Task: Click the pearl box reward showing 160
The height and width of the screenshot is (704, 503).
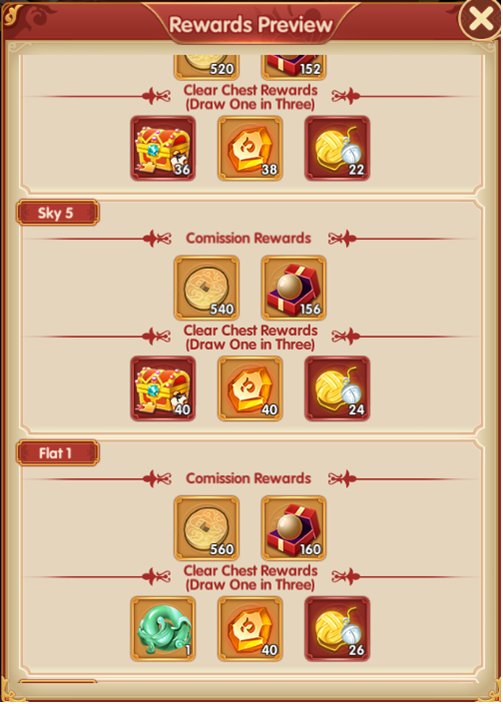Action: click(294, 528)
